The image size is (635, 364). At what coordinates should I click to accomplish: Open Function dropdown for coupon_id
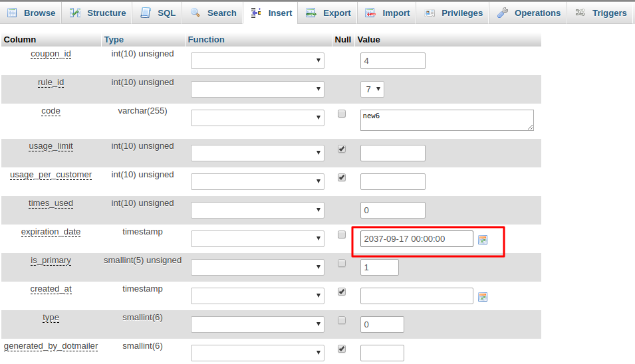(257, 60)
